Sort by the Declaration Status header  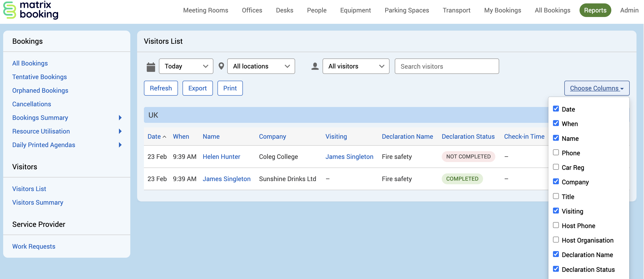pos(468,136)
